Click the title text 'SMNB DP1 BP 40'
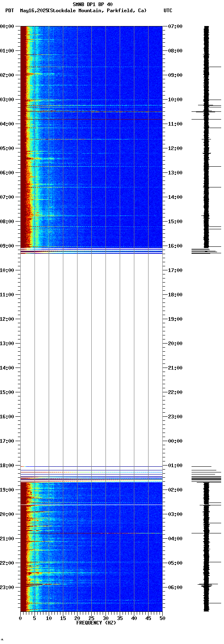 coord(93,4)
